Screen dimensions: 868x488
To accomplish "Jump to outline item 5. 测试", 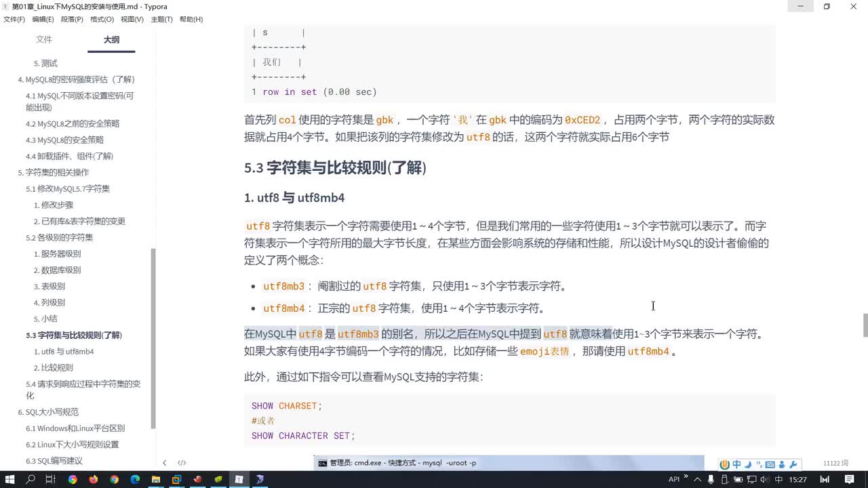I will (x=45, y=63).
